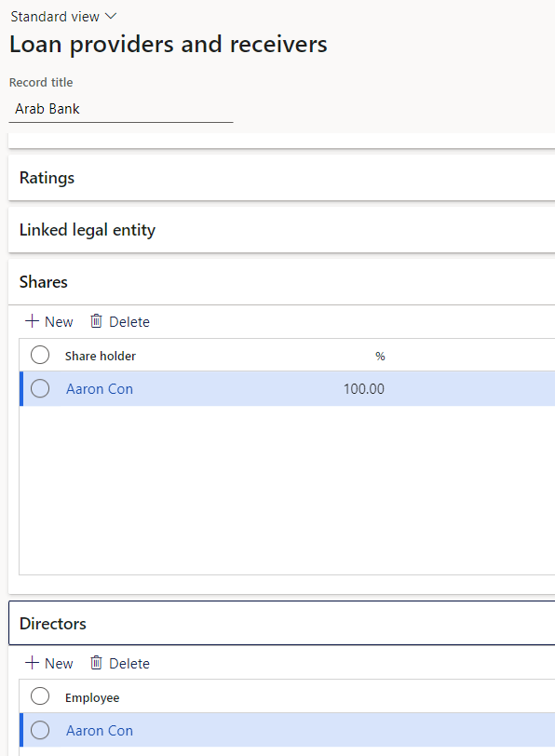Screen dimensions: 555x756
Task: Click the plus icon in Shares toolbar
Action: coord(32,321)
